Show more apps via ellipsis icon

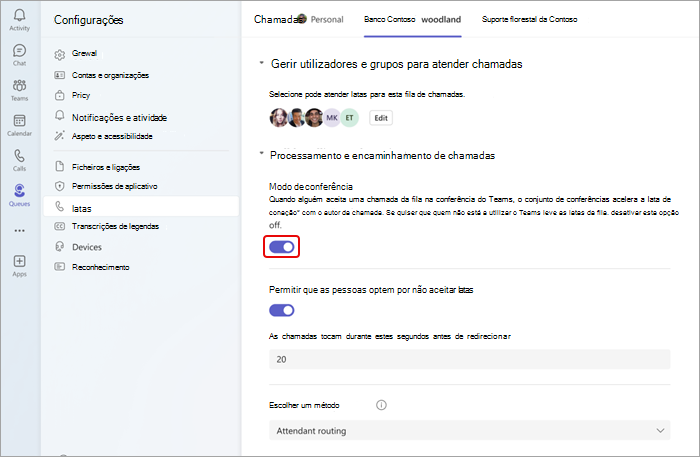(19, 231)
